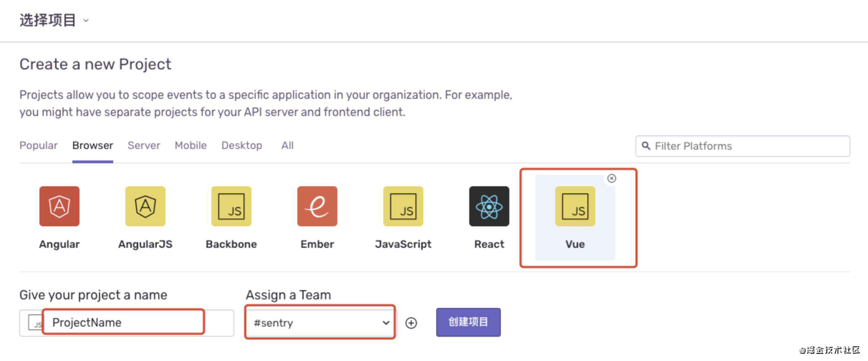Image resolution: width=868 pixels, height=361 pixels.
Task: Click the 创建项目 create project button
Action: click(x=468, y=322)
